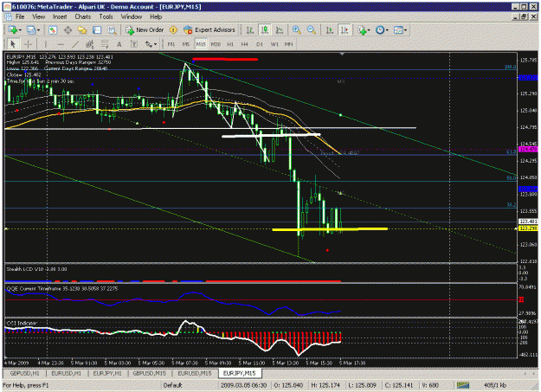The width and height of the screenshot is (541, 392).
Task: Switch chart to candlesticks style
Action: tap(265, 30)
